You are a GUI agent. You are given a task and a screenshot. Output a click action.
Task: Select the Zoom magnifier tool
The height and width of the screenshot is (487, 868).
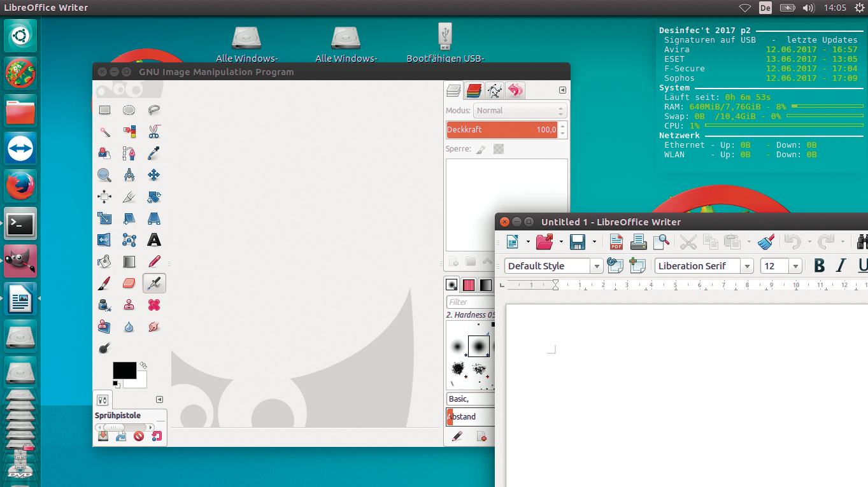[x=104, y=175]
